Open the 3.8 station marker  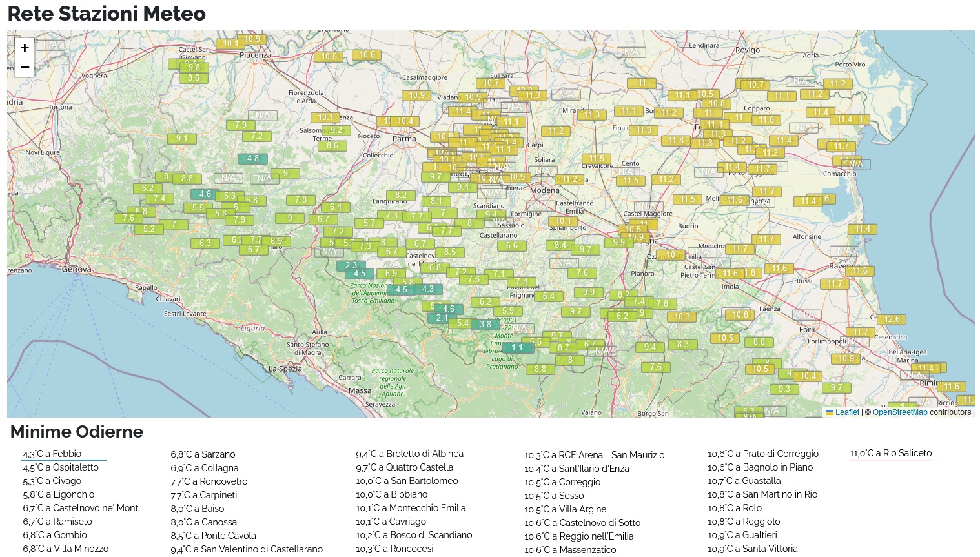tap(485, 325)
